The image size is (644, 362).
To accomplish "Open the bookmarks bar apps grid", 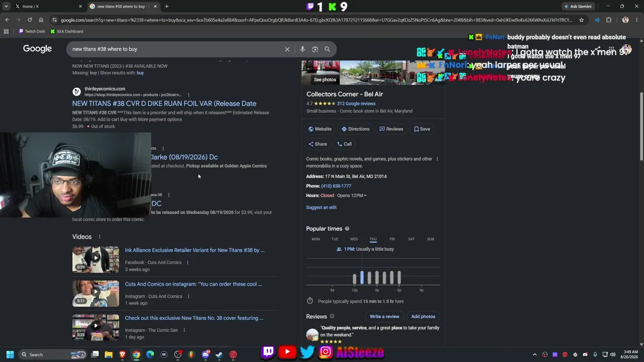I will coord(6,31).
